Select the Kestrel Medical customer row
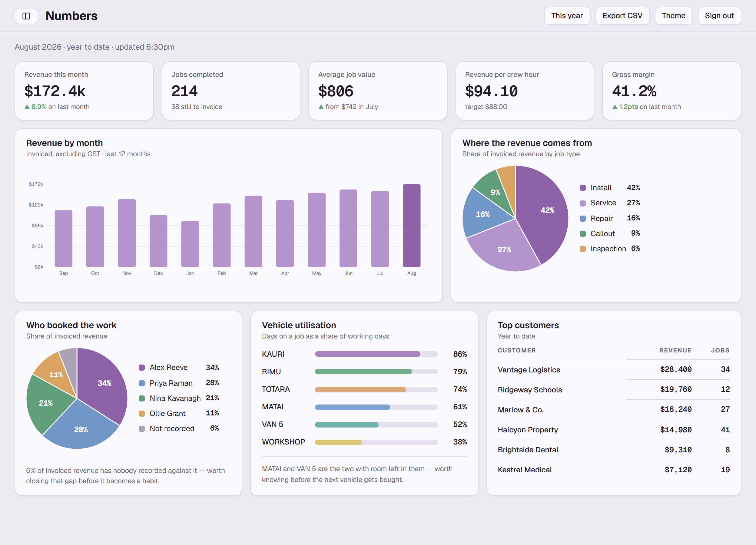The height and width of the screenshot is (545, 756). (x=613, y=470)
